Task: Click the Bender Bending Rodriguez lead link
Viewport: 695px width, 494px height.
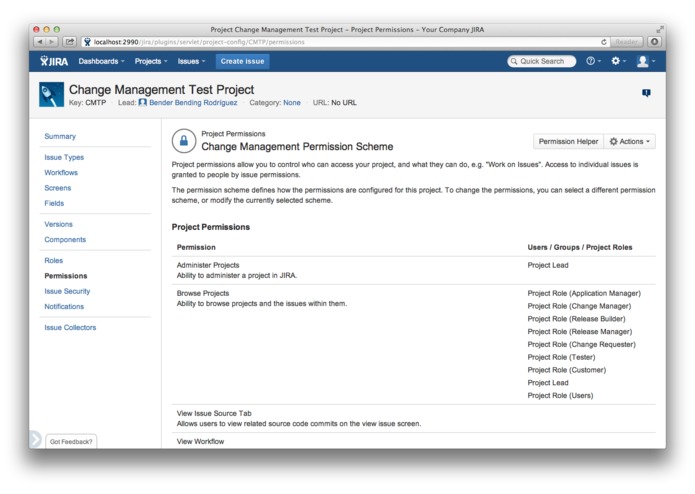Action: pyautogui.click(x=193, y=103)
